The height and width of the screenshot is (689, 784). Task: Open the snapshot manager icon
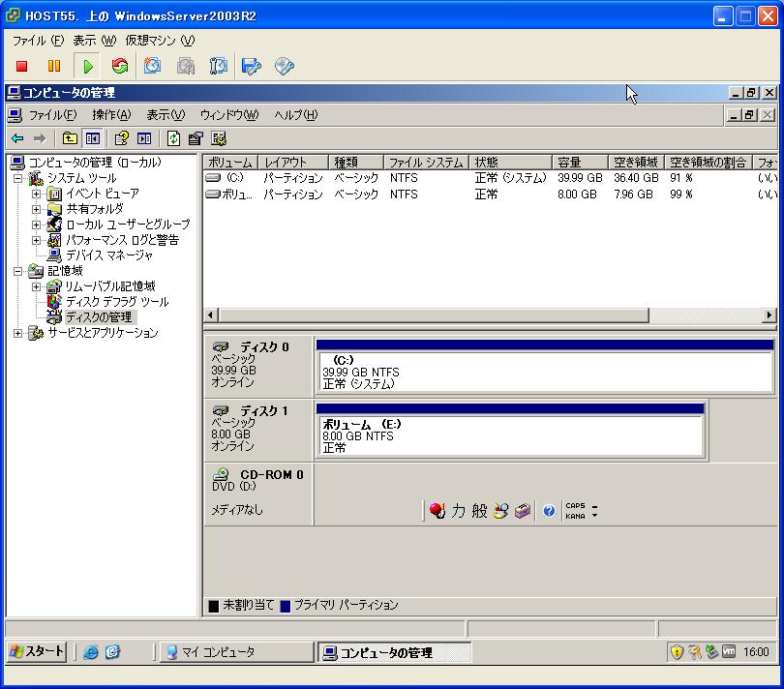click(218, 66)
